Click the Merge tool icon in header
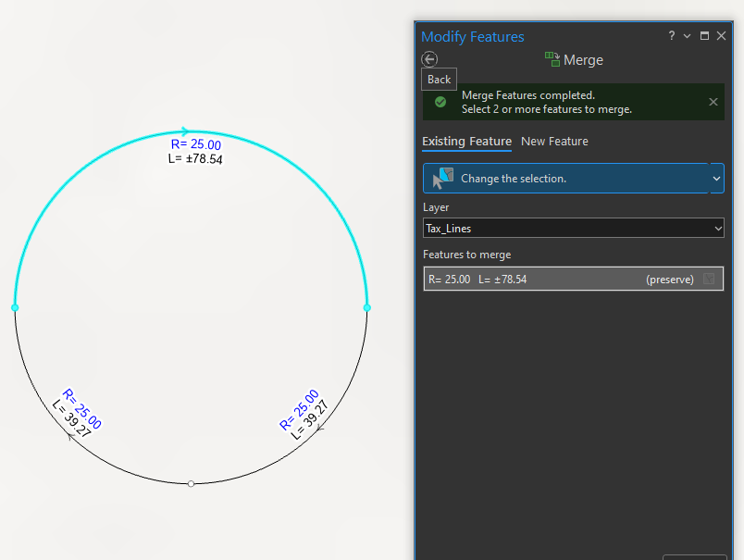Image resolution: width=744 pixels, height=560 pixels. click(552, 59)
